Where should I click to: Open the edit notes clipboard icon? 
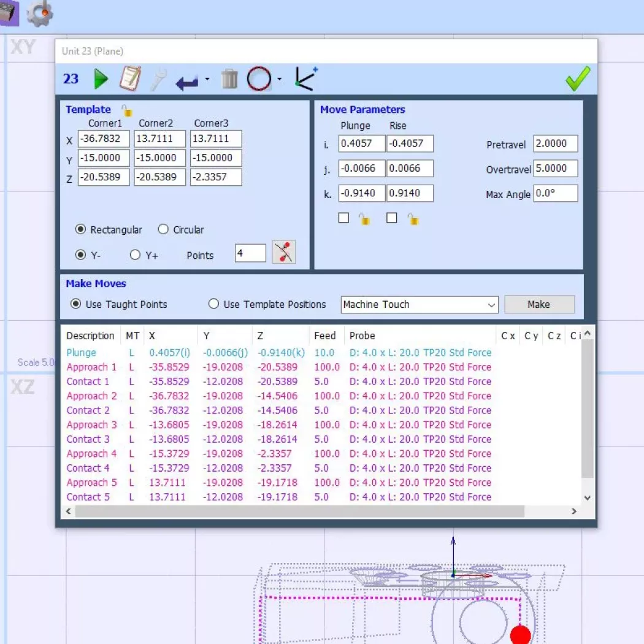pyautogui.click(x=129, y=79)
